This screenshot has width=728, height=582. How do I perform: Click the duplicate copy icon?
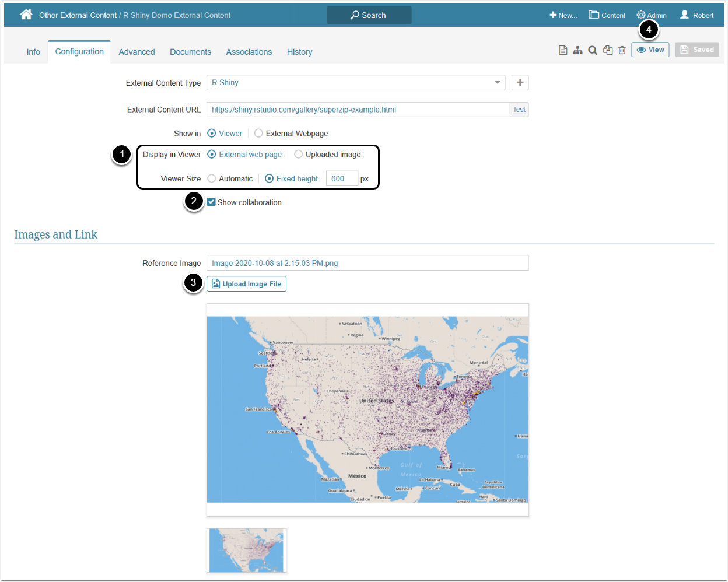[608, 50]
